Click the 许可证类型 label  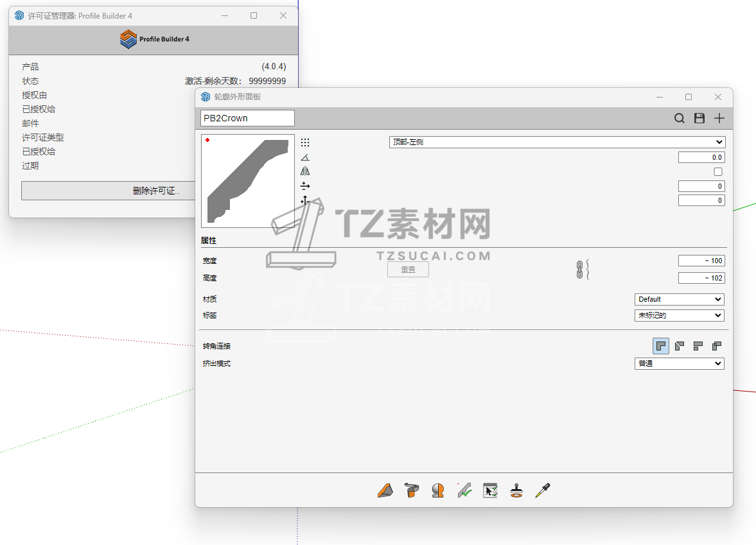click(42, 137)
